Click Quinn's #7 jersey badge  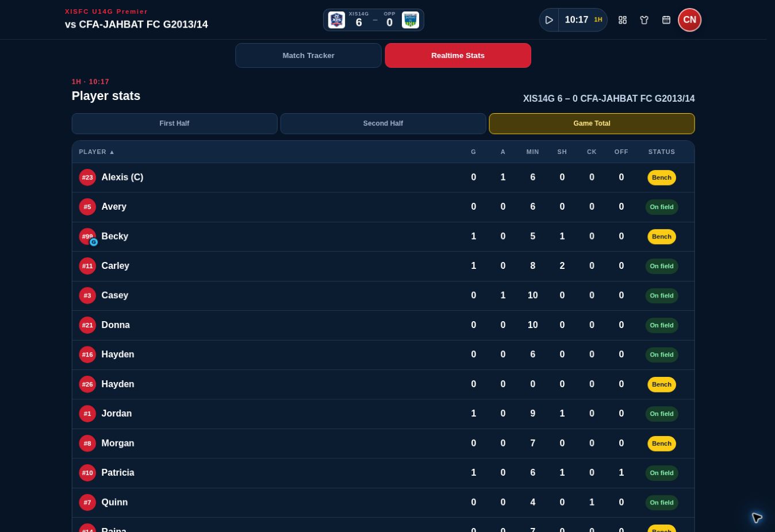[x=87, y=503]
